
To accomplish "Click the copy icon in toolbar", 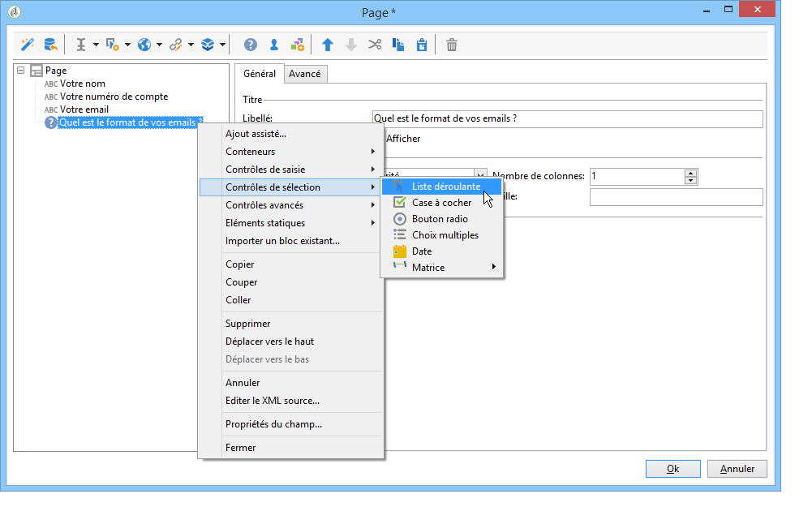I will 398,45.
